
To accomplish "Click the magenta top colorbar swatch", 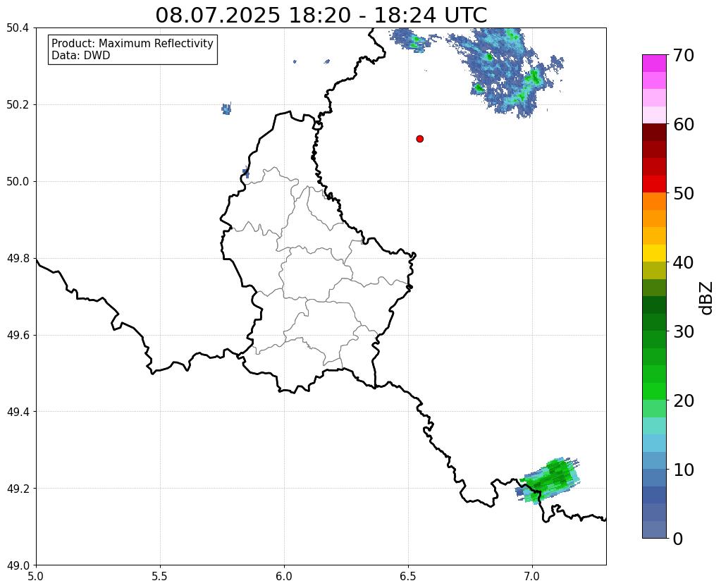I will pos(654,63).
